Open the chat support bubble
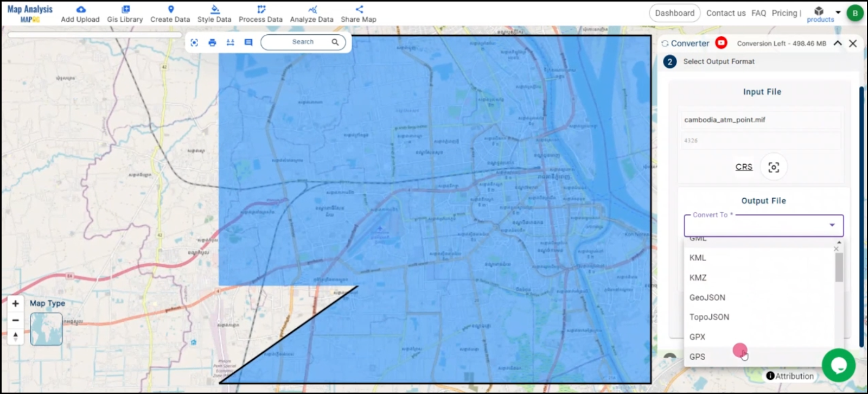 pos(838,365)
